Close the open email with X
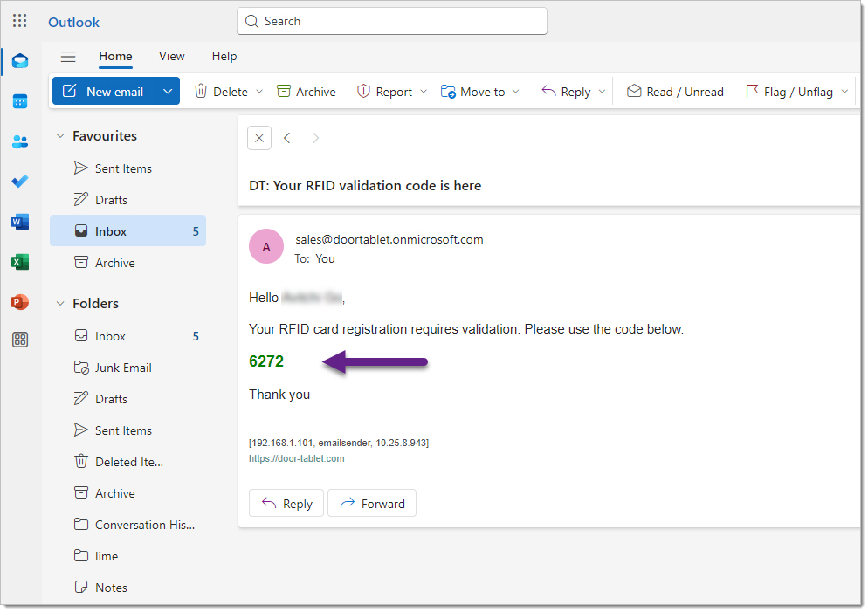Image resolution: width=868 pixels, height=612 pixels. 259,138
